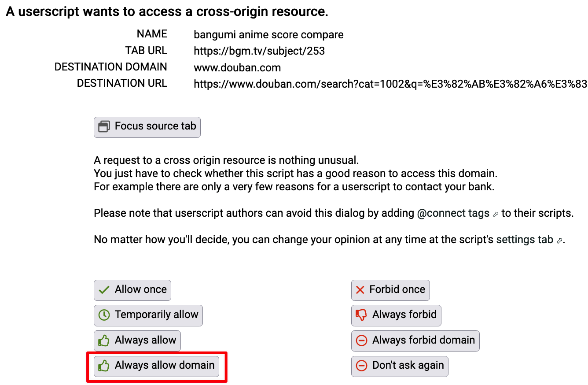
Task: Click the checkmark icon on Allow once
Action: click(104, 290)
